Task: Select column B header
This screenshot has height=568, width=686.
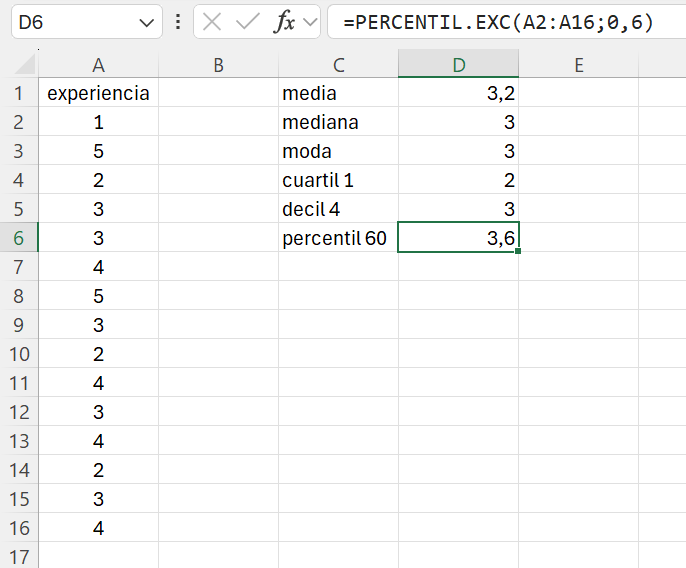Action: [218, 66]
